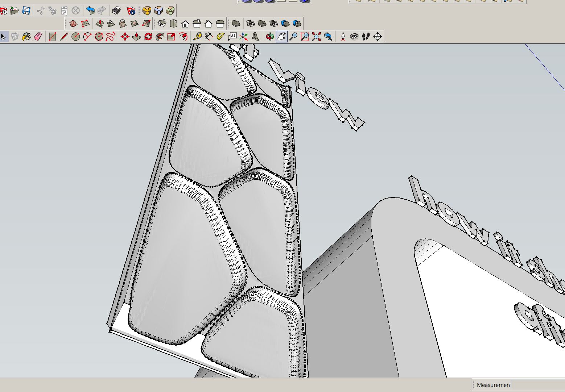Select the yellow Round Corner tool
The image size is (565, 392).
click(x=147, y=11)
